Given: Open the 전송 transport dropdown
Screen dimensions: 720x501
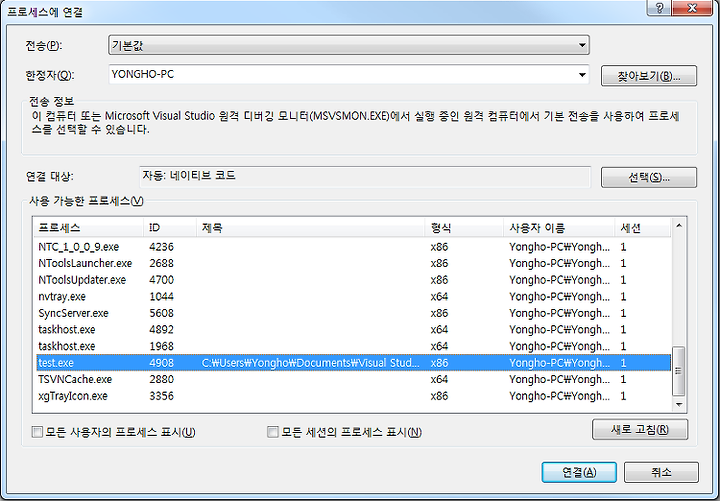Looking at the screenshot, I should coord(349,45).
